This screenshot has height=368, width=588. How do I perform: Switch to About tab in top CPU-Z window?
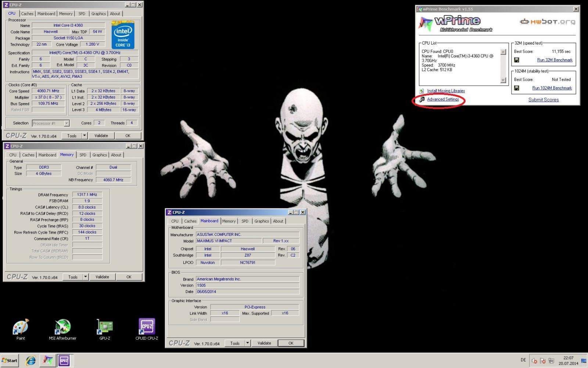point(115,14)
